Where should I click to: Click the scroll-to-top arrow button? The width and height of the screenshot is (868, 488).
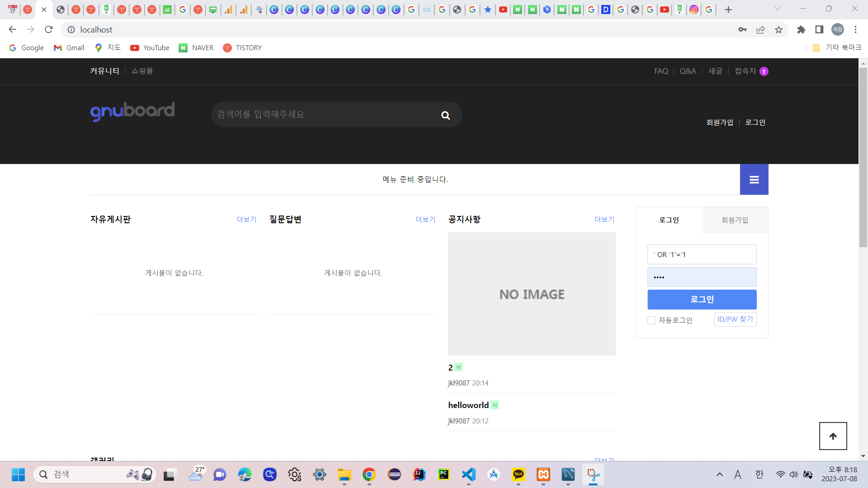click(x=833, y=436)
